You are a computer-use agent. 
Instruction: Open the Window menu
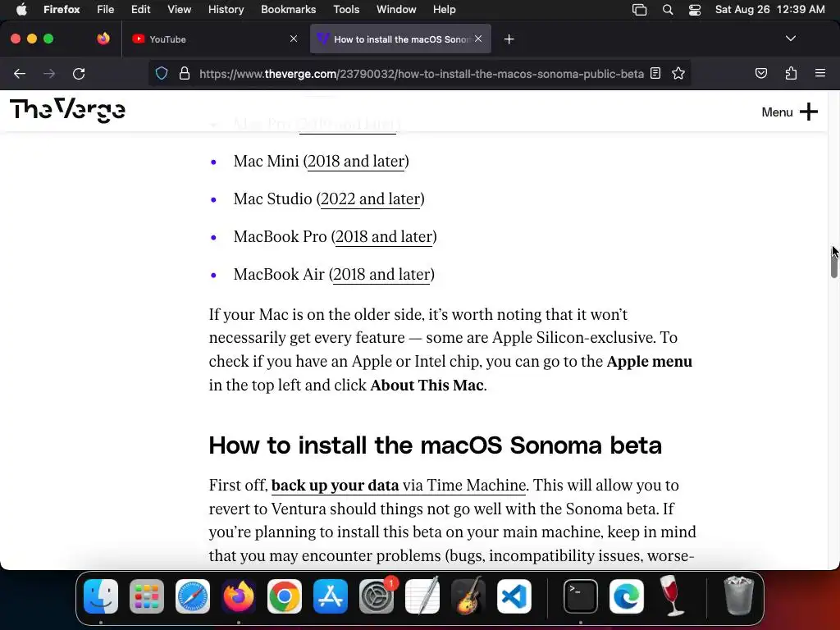396,9
